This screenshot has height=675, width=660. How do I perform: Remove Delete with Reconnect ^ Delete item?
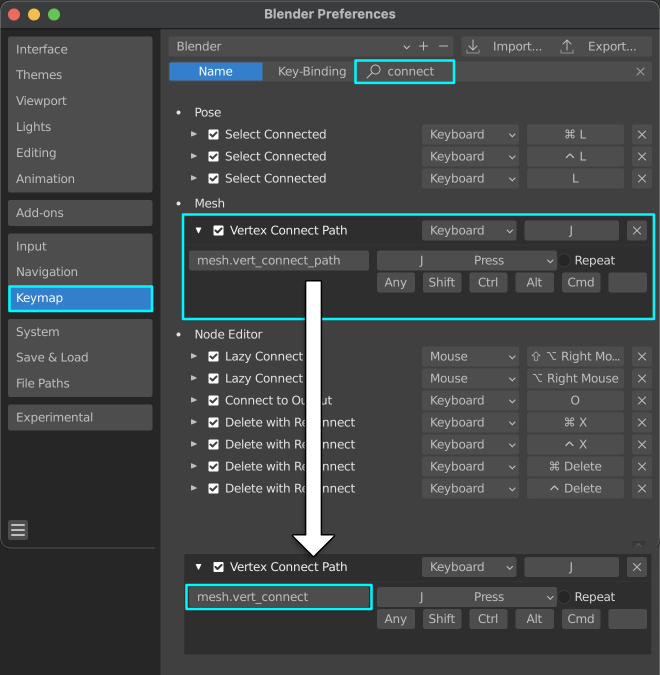pyautogui.click(x=641, y=489)
